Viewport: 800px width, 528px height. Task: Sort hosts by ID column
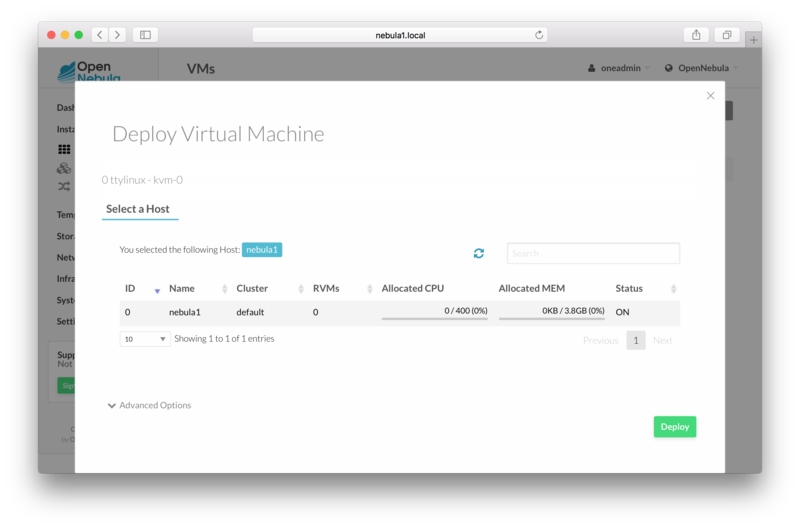141,289
